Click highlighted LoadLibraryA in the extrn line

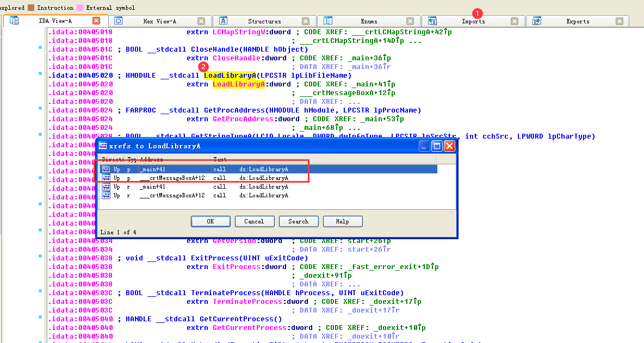point(239,84)
